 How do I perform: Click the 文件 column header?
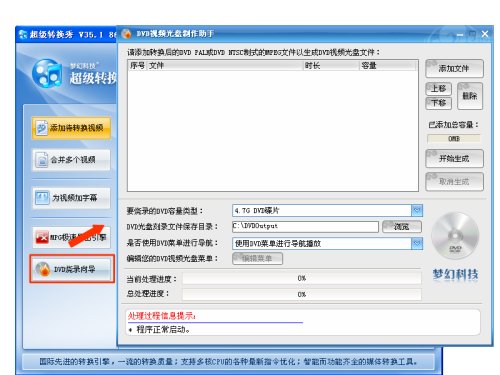[225, 66]
